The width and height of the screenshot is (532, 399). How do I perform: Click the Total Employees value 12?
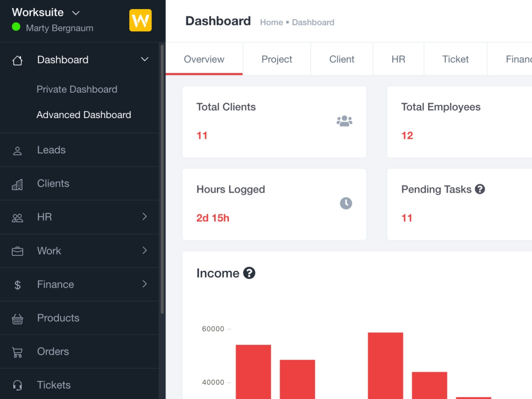[x=407, y=135]
